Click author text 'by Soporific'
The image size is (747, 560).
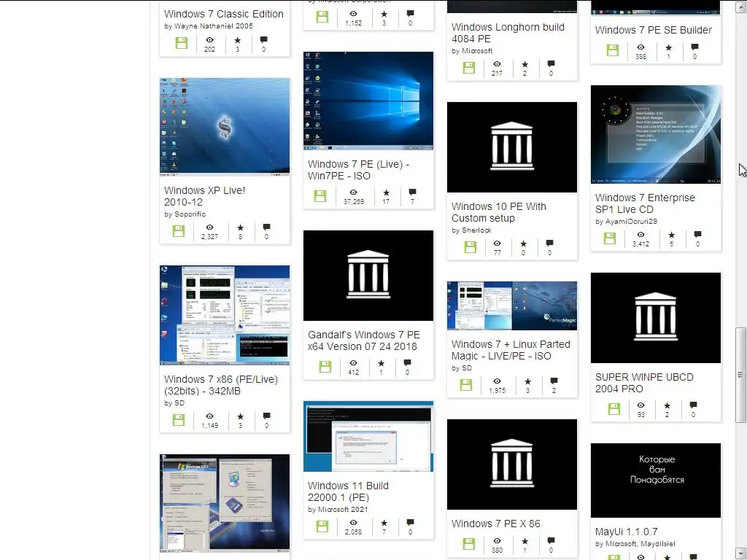coord(185,214)
